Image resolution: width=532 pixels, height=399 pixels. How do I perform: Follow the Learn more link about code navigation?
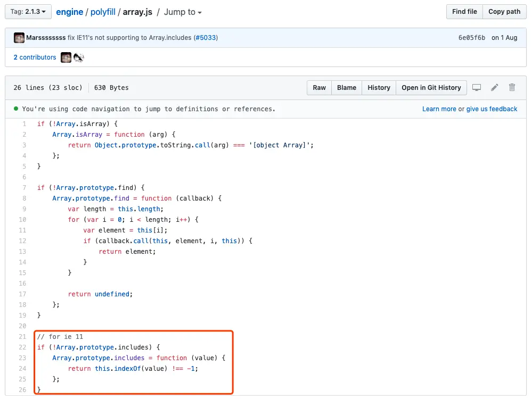coord(438,109)
